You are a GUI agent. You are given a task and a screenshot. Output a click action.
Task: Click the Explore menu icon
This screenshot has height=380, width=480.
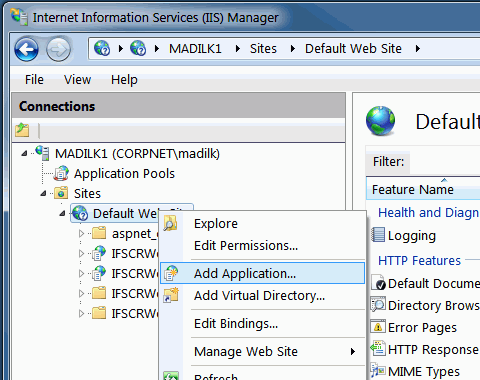[170, 223]
